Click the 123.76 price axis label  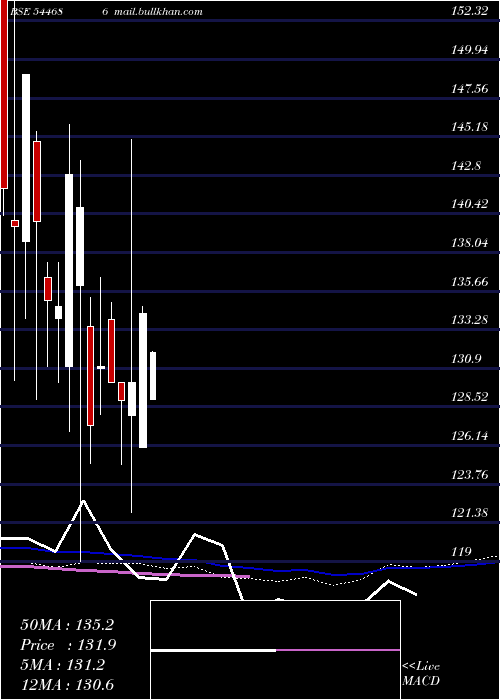(x=469, y=475)
